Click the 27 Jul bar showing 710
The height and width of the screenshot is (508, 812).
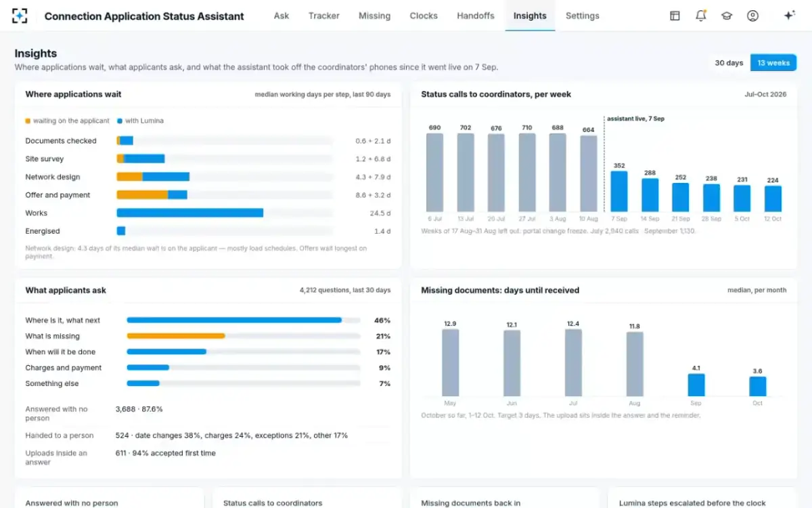[x=527, y=172]
